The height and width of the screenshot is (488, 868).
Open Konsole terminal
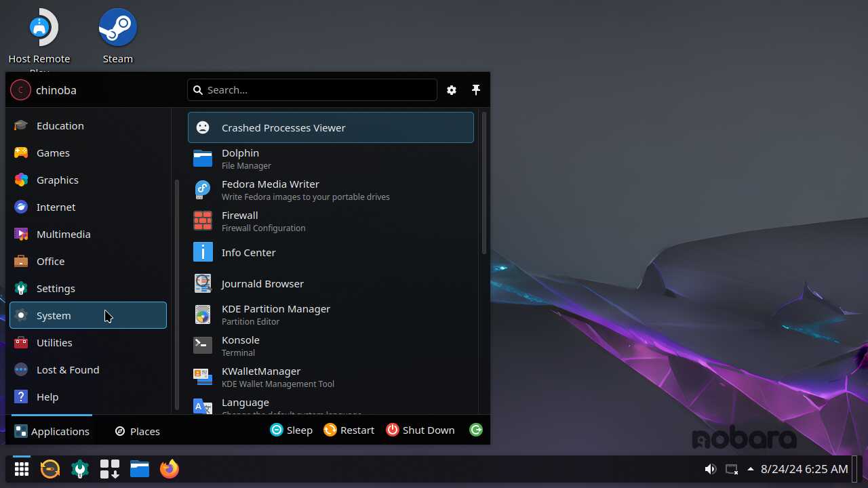click(330, 346)
